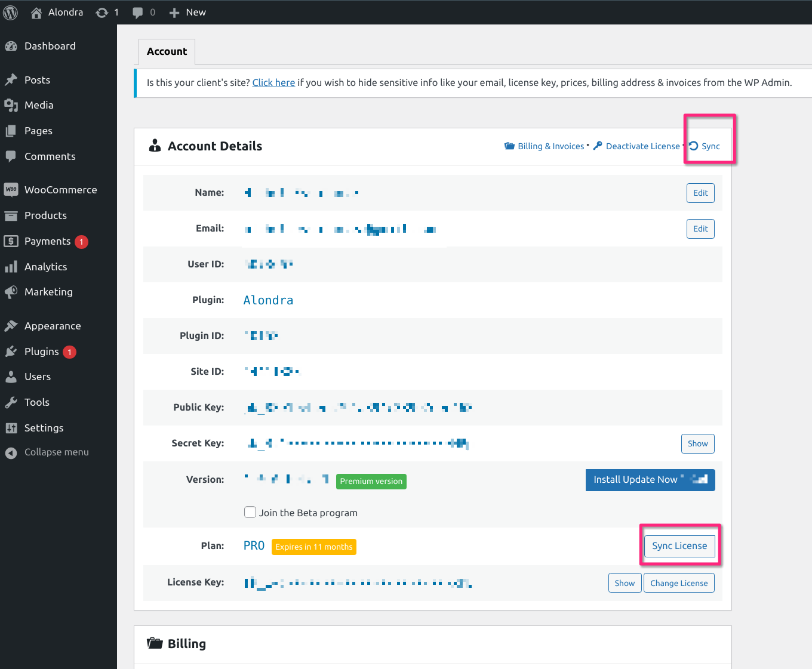This screenshot has width=812, height=669.
Task: Open the Alondra site via the home icon
Action: click(x=35, y=12)
